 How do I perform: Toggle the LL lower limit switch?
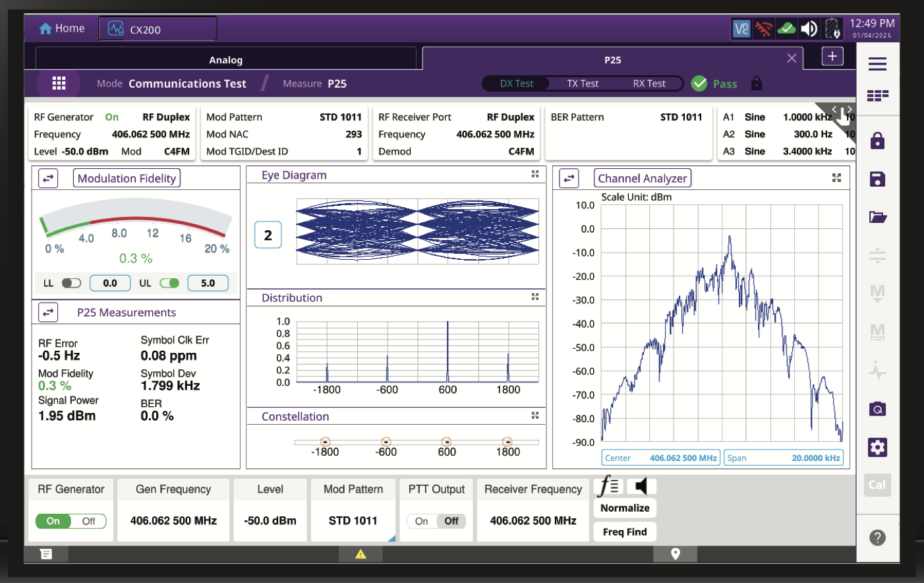tap(71, 283)
